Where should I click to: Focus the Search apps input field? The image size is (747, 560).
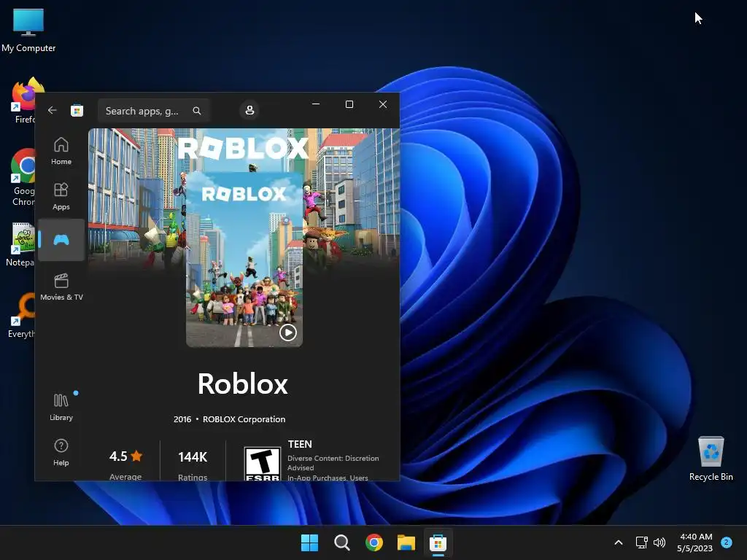tap(153, 111)
